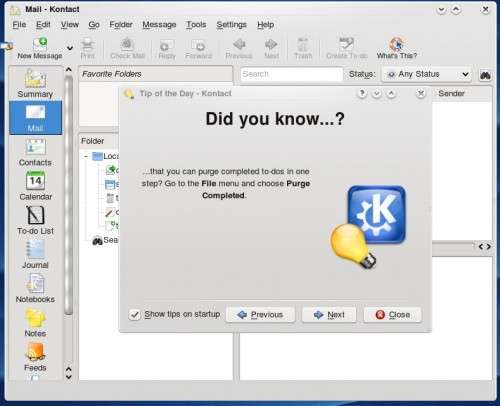Open Notebooks from the sidebar

click(35, 288)
